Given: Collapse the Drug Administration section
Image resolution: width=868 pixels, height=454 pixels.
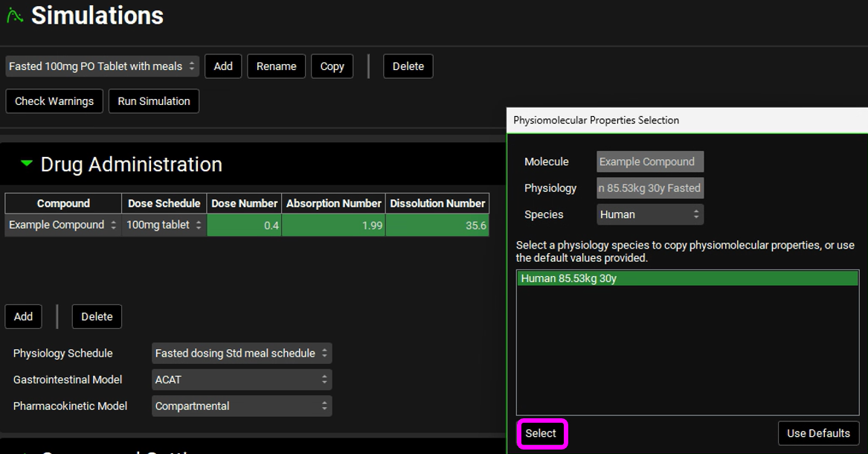Looking at the screenshot, I should 27,164.
